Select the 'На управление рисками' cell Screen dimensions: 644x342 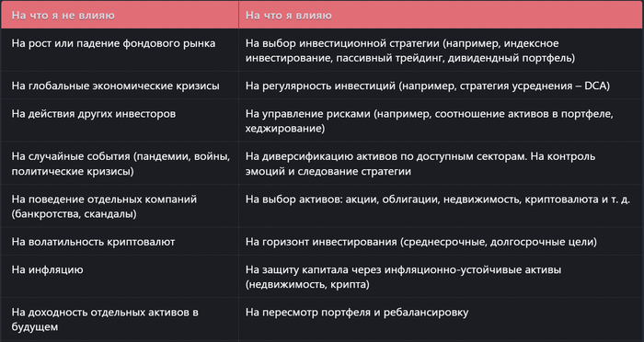[x=441, y=120]
